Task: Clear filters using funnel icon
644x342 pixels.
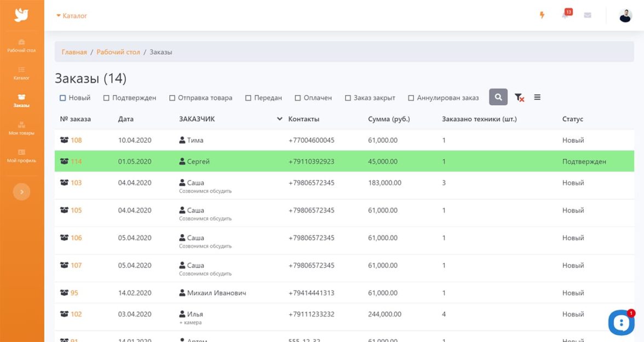Action: pyautogui.click(x=519, y=97)
